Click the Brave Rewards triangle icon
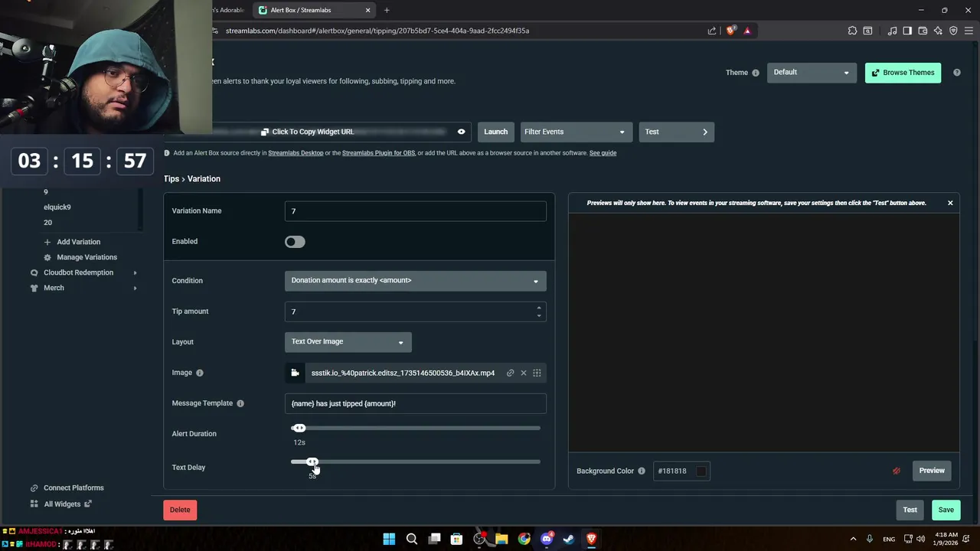 (x=747, y=31)
